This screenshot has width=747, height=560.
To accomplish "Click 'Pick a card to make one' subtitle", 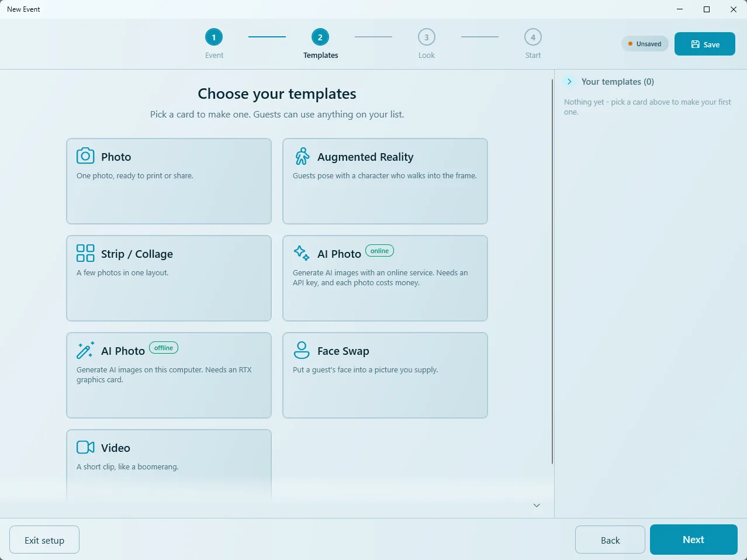I will point(277,115).
